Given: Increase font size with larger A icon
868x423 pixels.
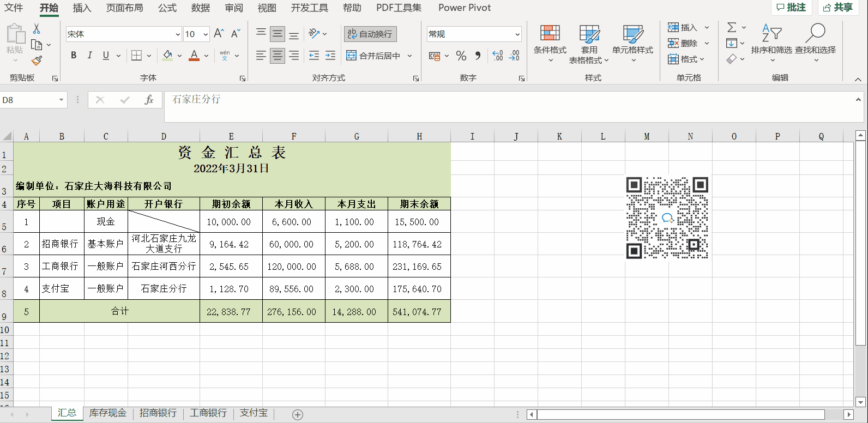Looking at the screenshot, I should tap(219, 34).
